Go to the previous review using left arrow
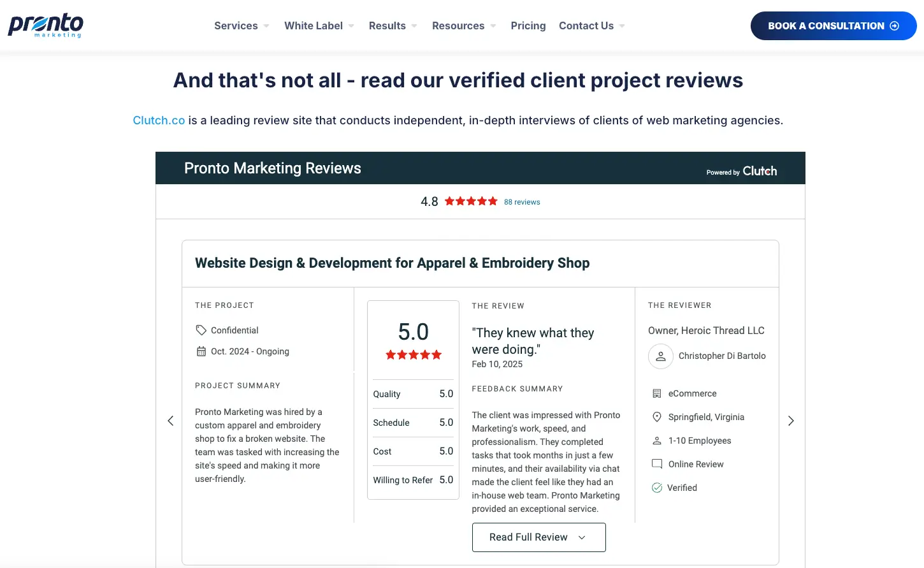 (x=170, y=421)
